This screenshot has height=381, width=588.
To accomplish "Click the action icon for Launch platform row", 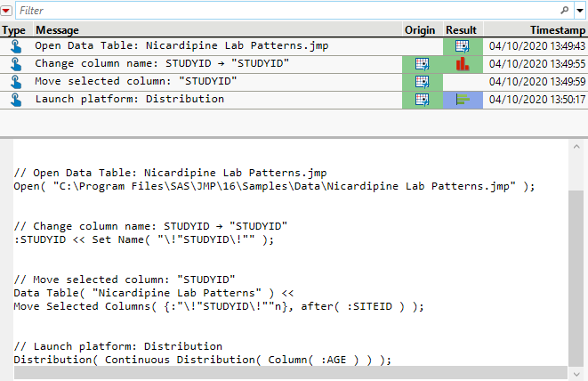I will [14, 100].
